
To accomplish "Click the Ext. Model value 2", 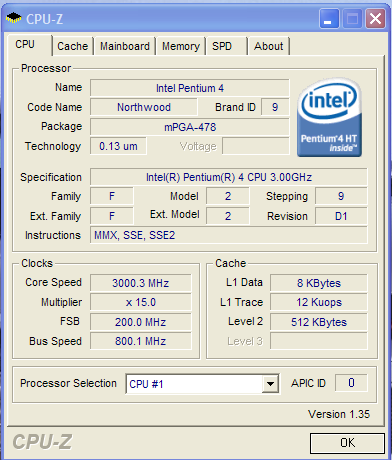I will click(x=228, y=216).
